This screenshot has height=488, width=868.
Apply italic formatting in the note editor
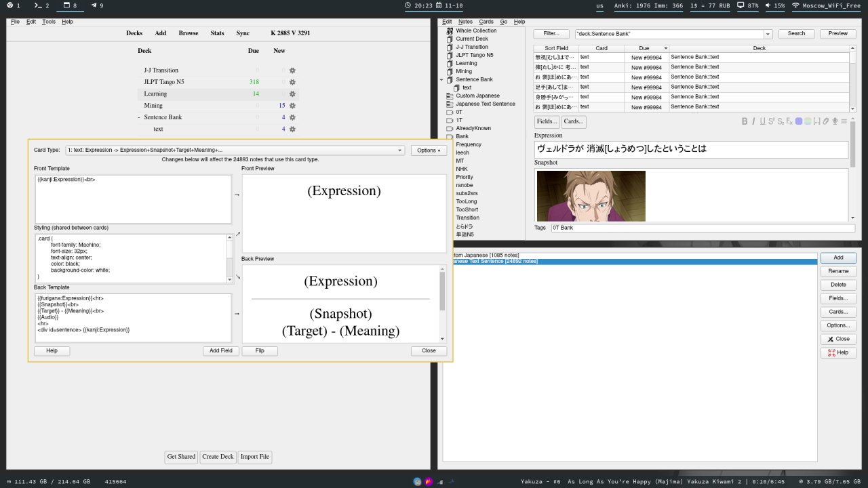point(753,121)
